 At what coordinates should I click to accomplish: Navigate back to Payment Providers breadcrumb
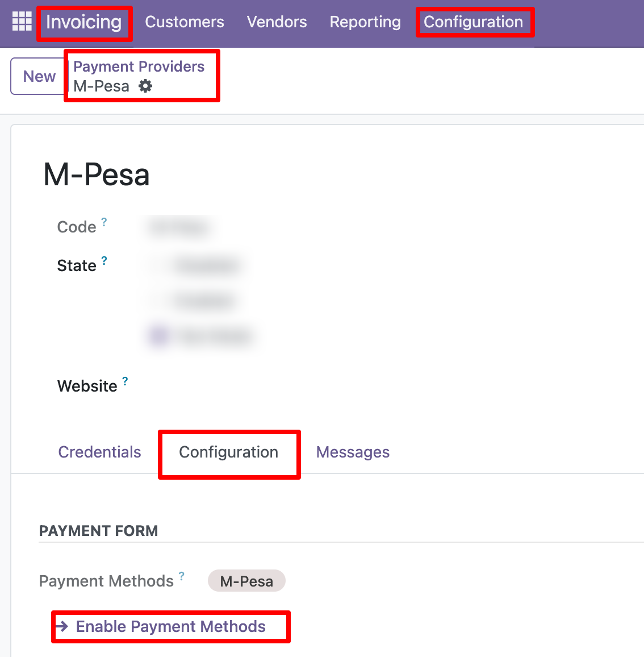tap(139, 66)
